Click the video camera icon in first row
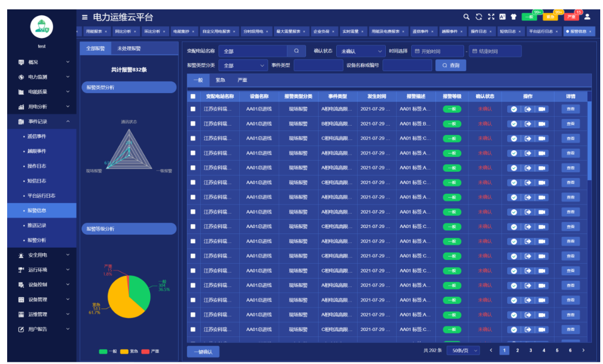 pos(541,109)
